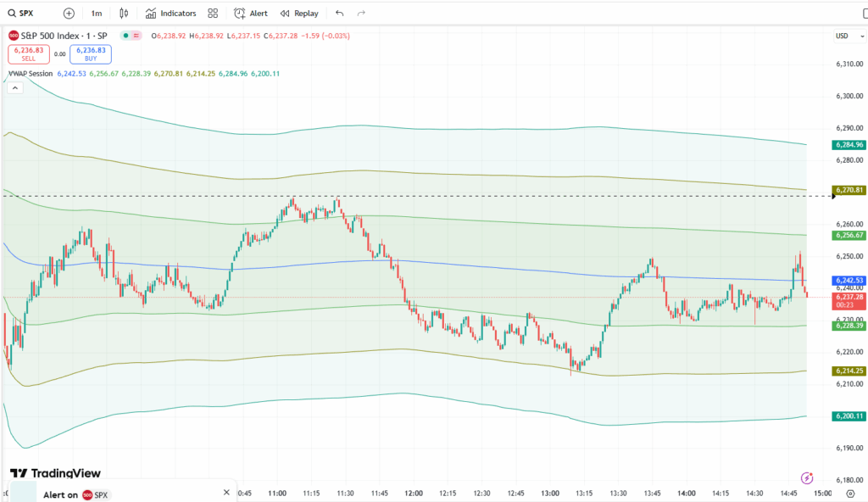Open chart settings gear near time axis

[851, 494]
